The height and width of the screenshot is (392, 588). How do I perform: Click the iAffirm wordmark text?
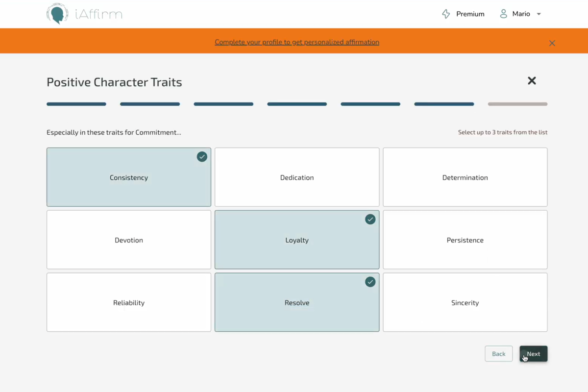[98, 14]
